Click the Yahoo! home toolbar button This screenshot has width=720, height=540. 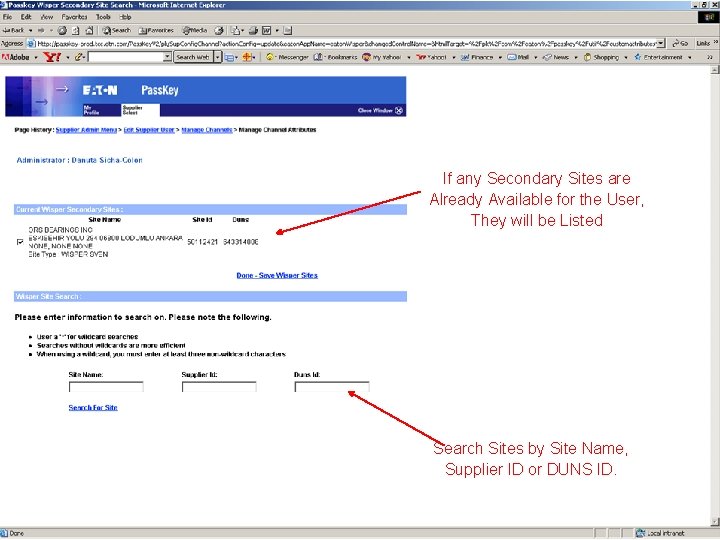tap(431, 57)
